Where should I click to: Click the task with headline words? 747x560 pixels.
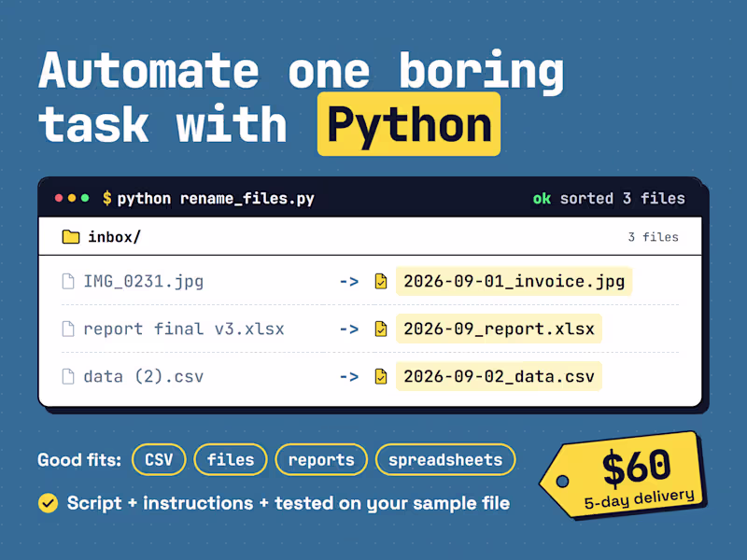tap(162, 125)
